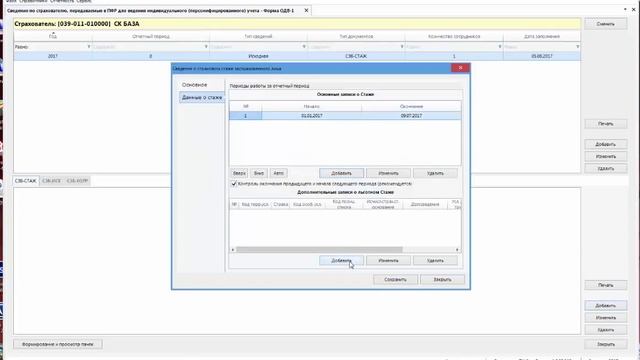Viewport: 640px width, 360px height.
Task: Select the 05.08.2017 date cell
Action: (x=542, y=56)
